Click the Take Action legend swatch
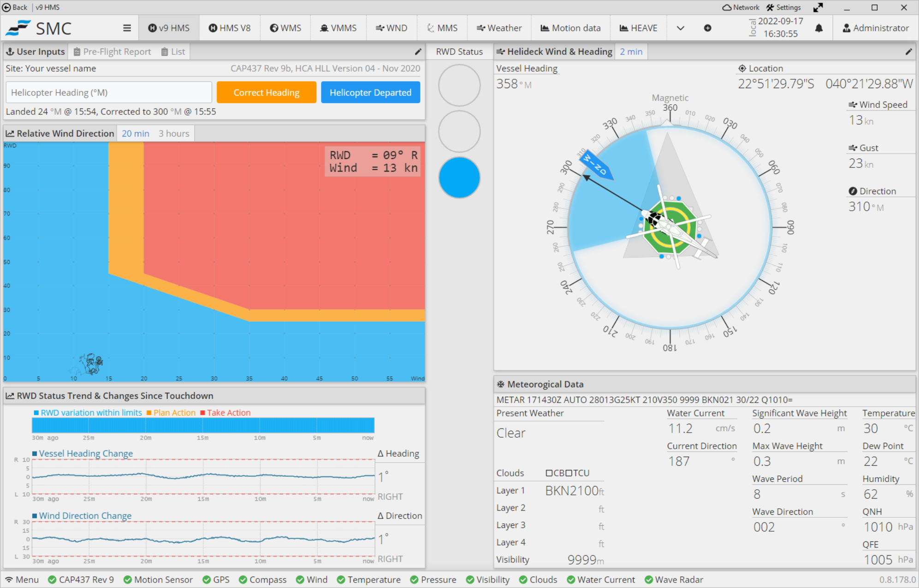Viewport: 919px width, 588px height. pos(202,413)
